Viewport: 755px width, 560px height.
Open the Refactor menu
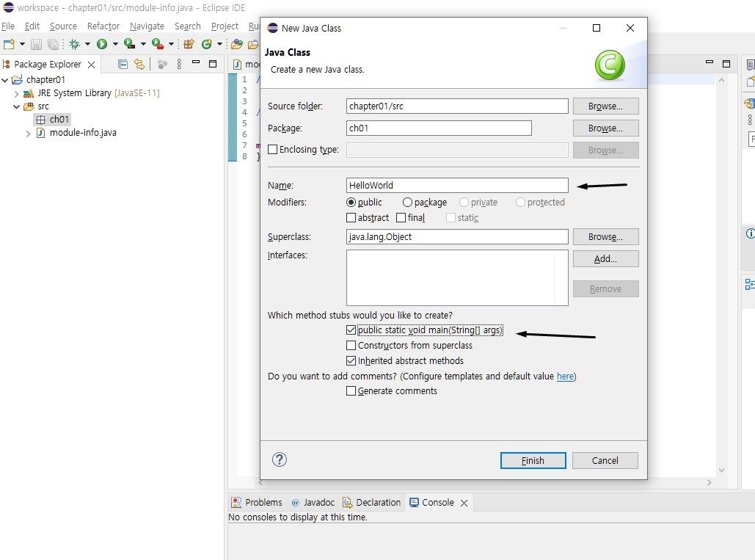pyautogui.click(x=103, y=26)
